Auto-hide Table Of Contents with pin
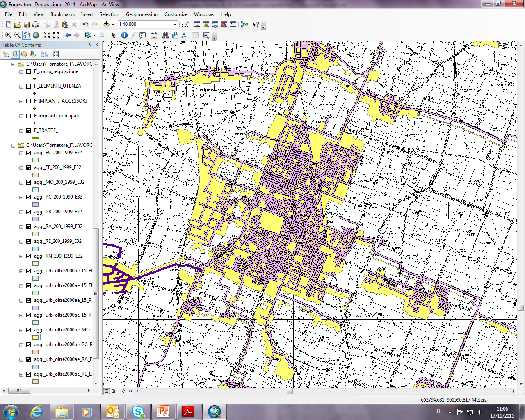 [x=91, y=45]
